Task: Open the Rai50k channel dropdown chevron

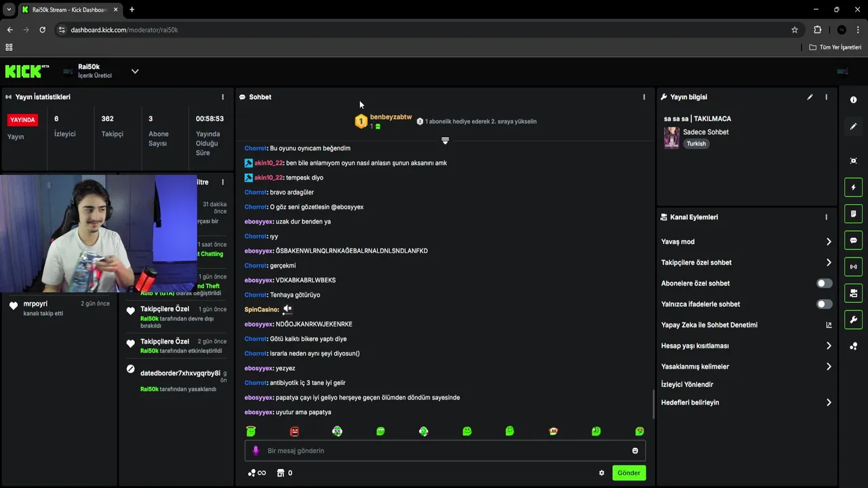Action: tap(135, 71)
